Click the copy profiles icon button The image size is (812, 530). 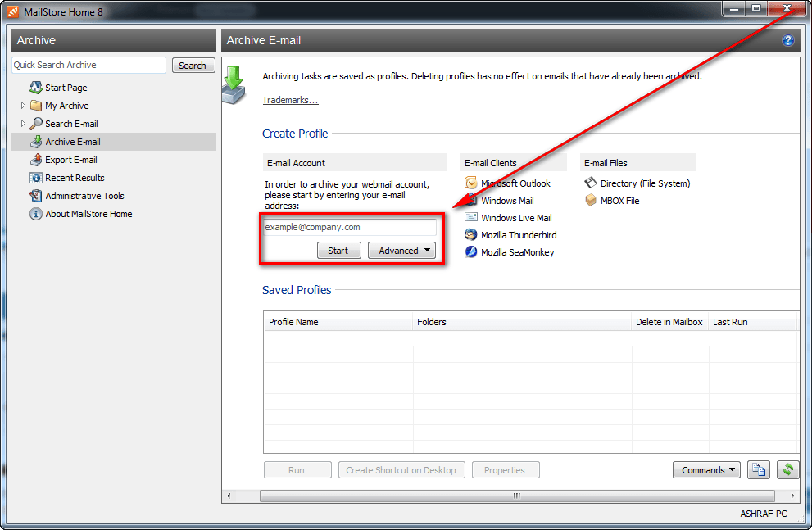759,469
